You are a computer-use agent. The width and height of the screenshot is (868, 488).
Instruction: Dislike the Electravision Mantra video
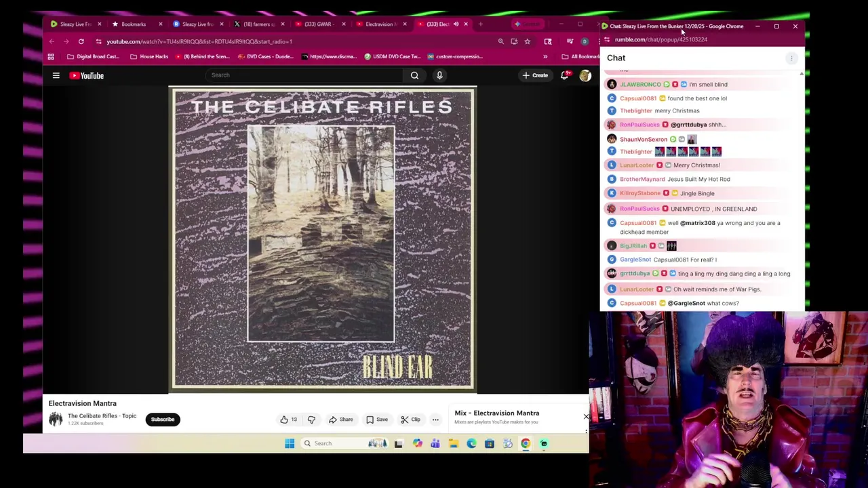[311, 420]
